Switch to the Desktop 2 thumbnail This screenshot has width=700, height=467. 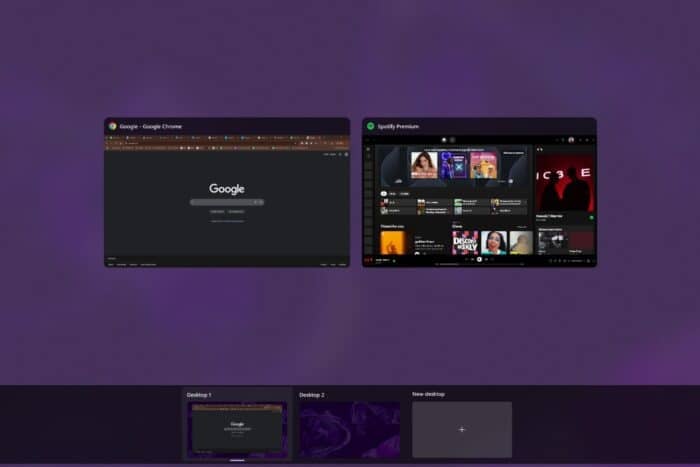coord(350,429)
